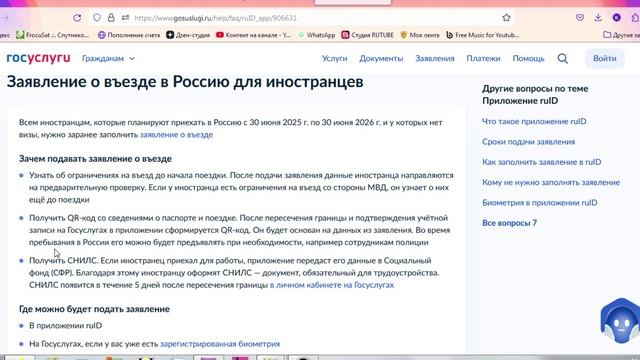Image resolution: width=640 pixels, height=360 pixels.
Task: Click the subheading Зачем подавать заявление о въезде
Action: click(x=95, y=159)
